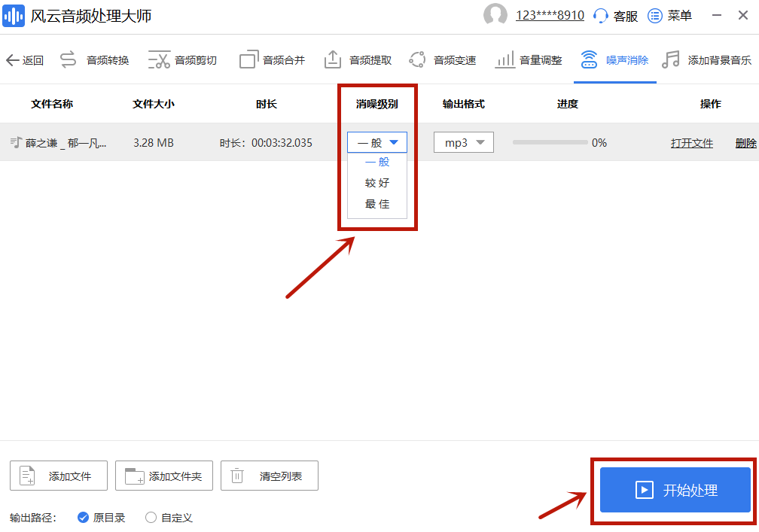Select 最佳 noise reduction level

coord(376,204)
